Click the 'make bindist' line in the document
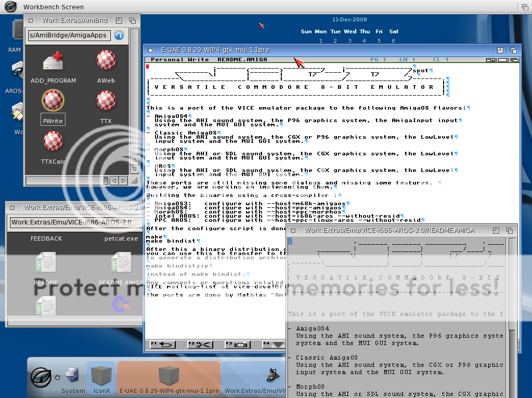 171,241
